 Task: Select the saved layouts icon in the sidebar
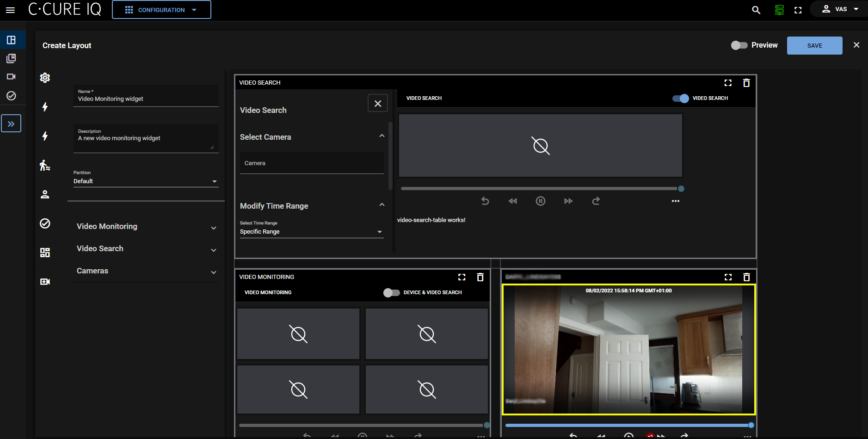pos(12,58)
